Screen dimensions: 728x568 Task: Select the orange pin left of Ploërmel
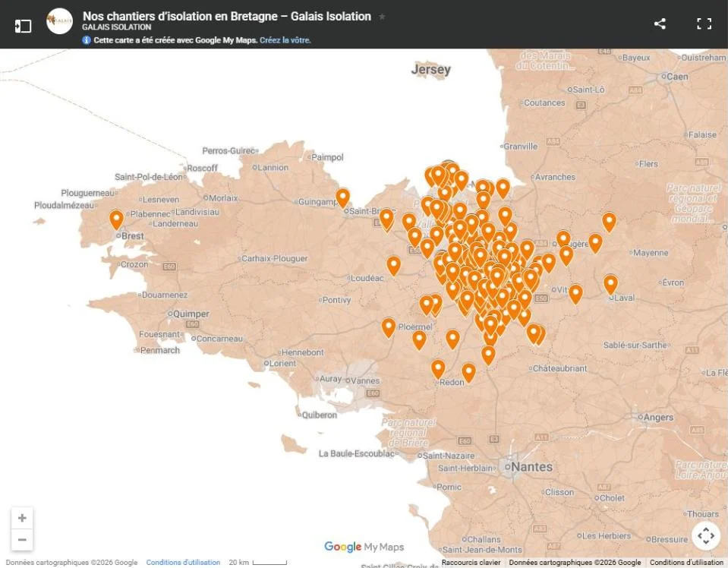point(389,327)
